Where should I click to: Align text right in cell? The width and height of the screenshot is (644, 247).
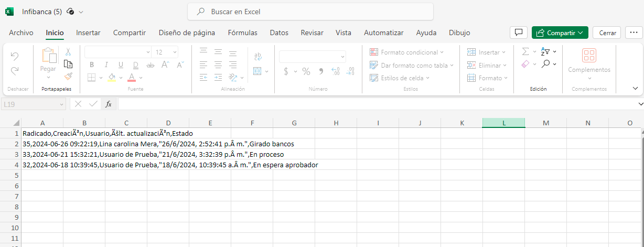pos(233,65)
